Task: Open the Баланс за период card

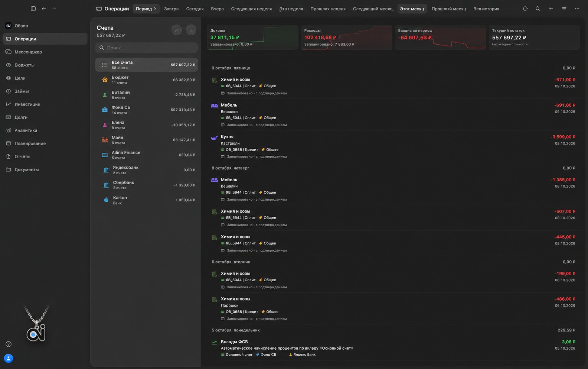Action: [x=440, y=37]
